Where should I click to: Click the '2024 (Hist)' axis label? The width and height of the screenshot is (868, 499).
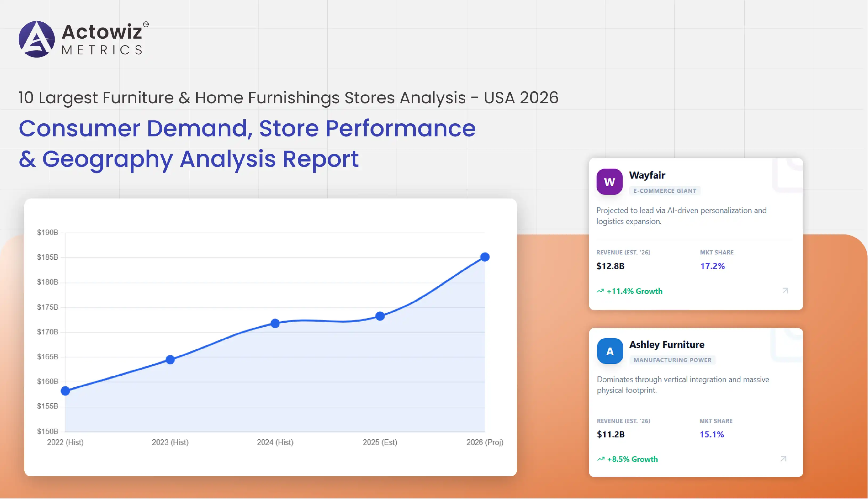coord(275,443)
